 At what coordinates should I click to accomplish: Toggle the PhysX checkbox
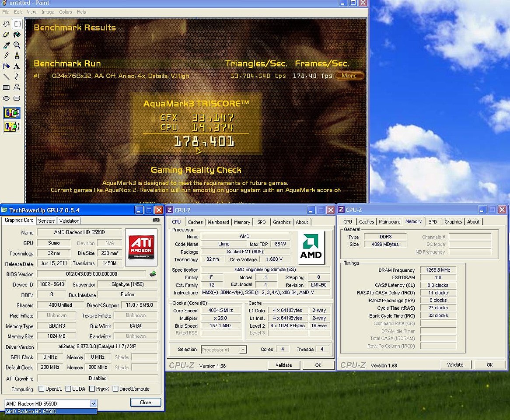tap(92, 389)
